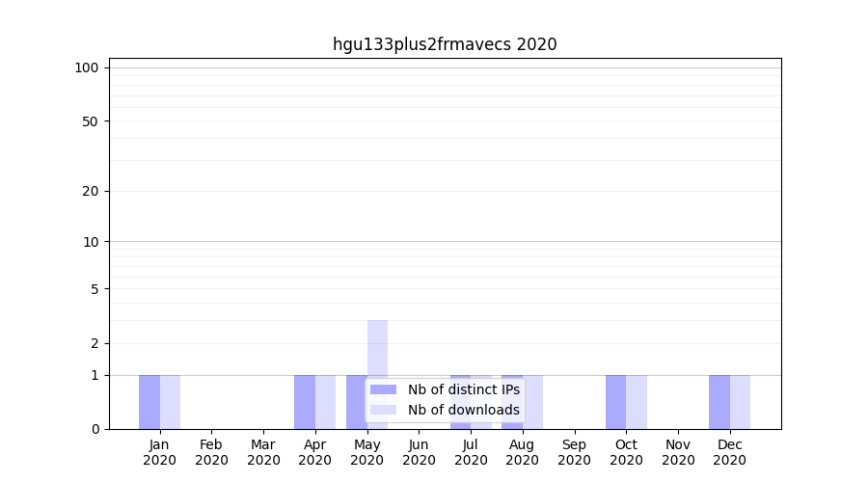The height and width of the screenshot is (482, 868).
Task: Select the 5 y-axis tick label
Action: pyautogui.click(x=95, y=289)
